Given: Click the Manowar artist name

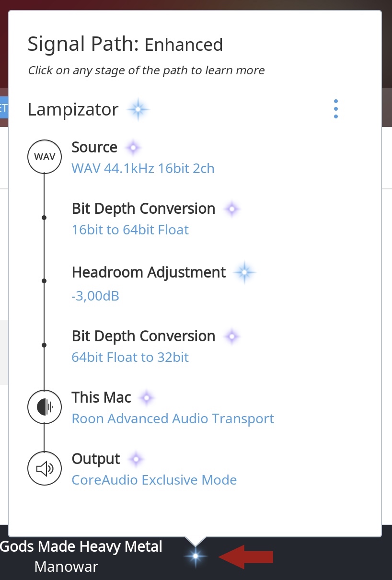Looking at the screenshot, I should point(66,567).
